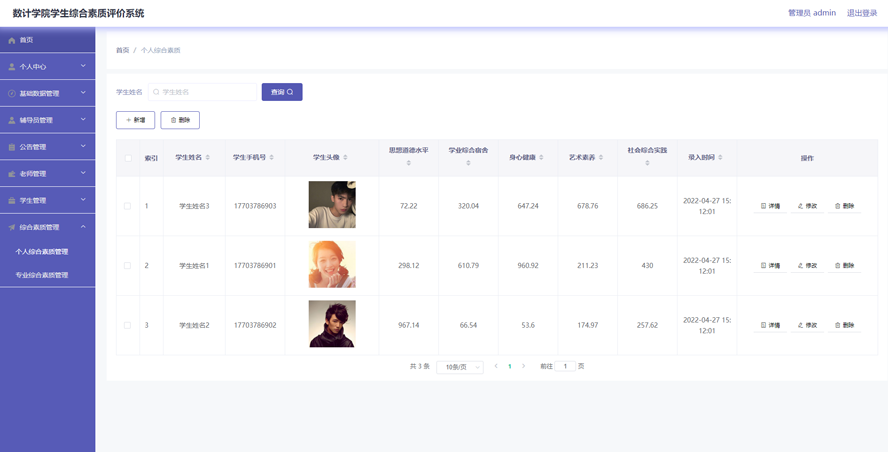This screenshot has width=888, height=452.
Task: Click the 学生姓名 search input field
Action: [204, 92]
